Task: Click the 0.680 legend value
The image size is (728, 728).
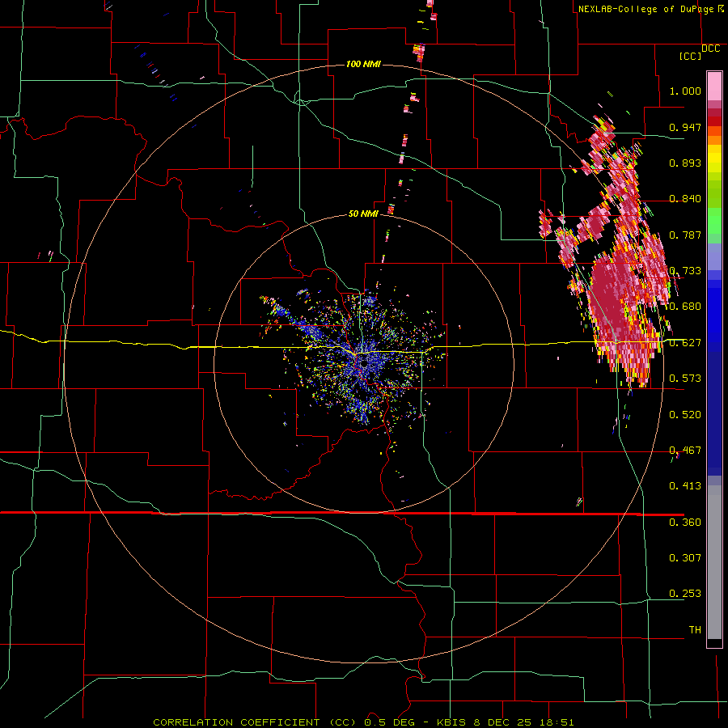Action: click(685, 307)
